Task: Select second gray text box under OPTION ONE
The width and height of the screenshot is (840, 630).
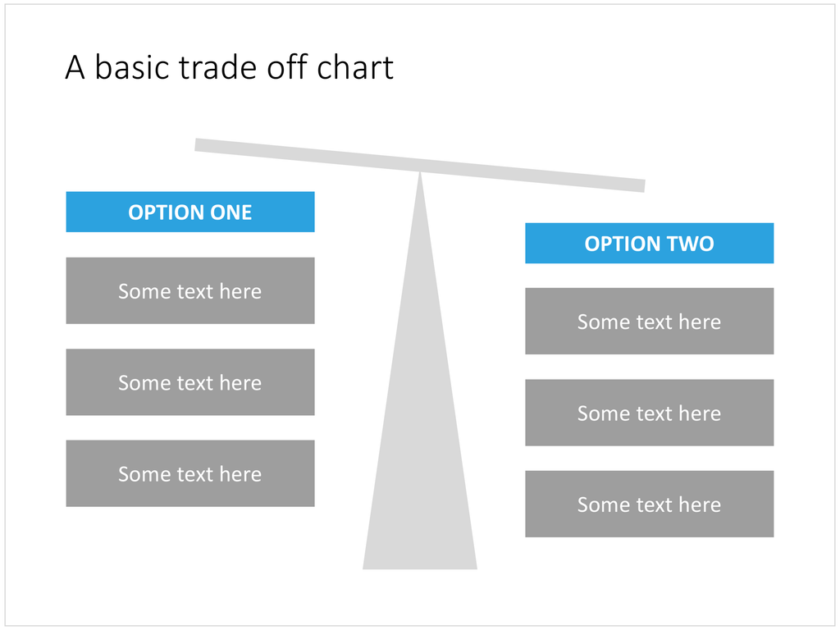Action: [x=190, y=382]
